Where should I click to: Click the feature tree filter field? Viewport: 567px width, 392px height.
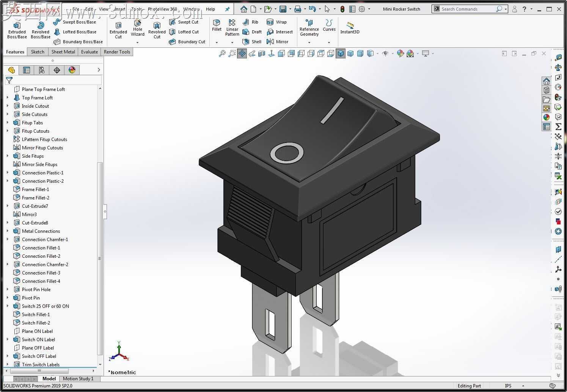tap(53, 80)
